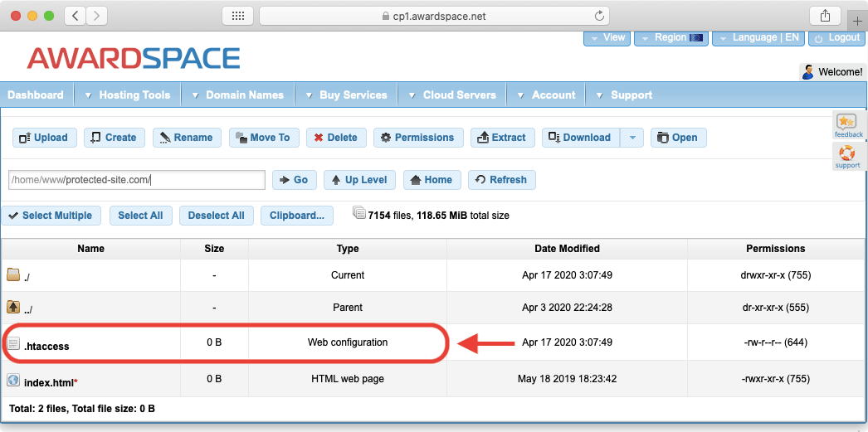This screenshot has height=432, width=868.
Task: Open the View dropdown
Action: point(607,38)
